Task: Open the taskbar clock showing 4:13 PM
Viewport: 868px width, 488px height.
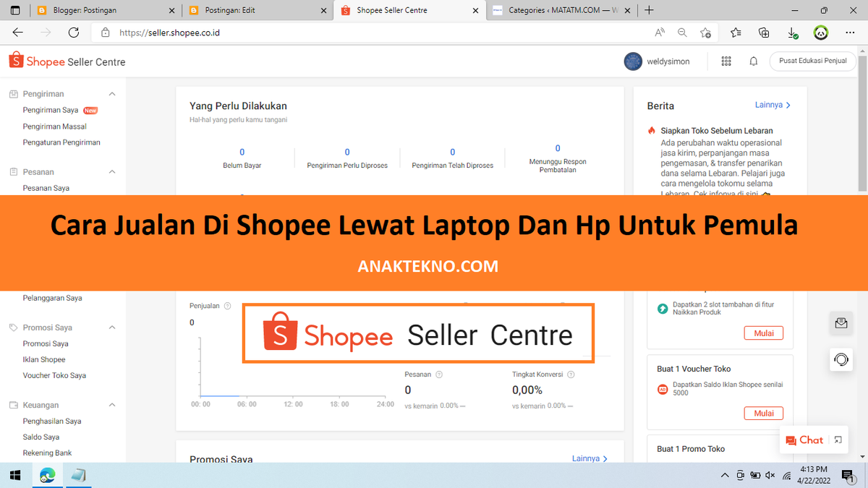Action: pyautogui.click(x=814, y=475)
